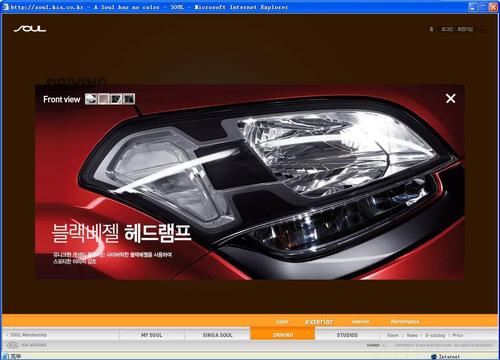Image resolution: width=500 pixels, height=360 pixels.
Task: Open the STUDIOS menu
Action: pos(347,335)
